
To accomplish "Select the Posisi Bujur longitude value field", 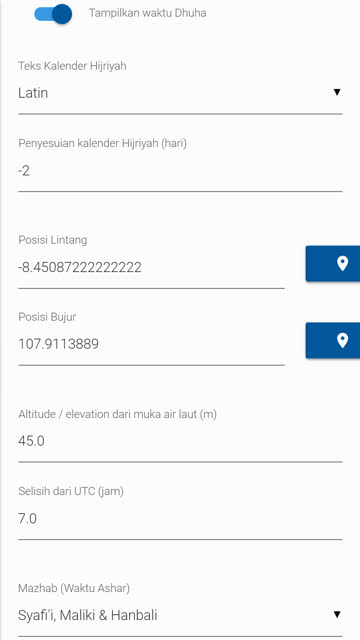I will click(x=151, y=344).
